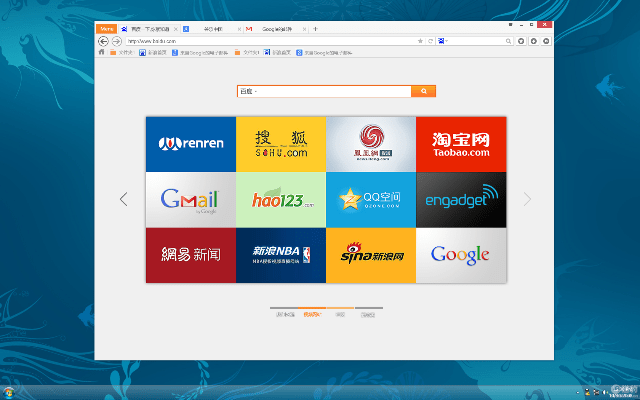Open the SOHU.com tile

click(x=281, y=144)
